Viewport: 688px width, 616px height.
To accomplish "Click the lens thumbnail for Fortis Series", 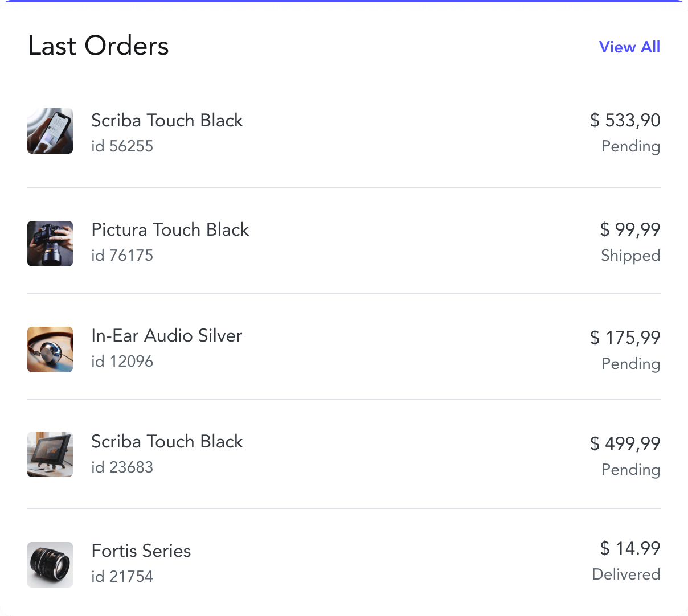I will pyautogui.click(x=50, y=565).
